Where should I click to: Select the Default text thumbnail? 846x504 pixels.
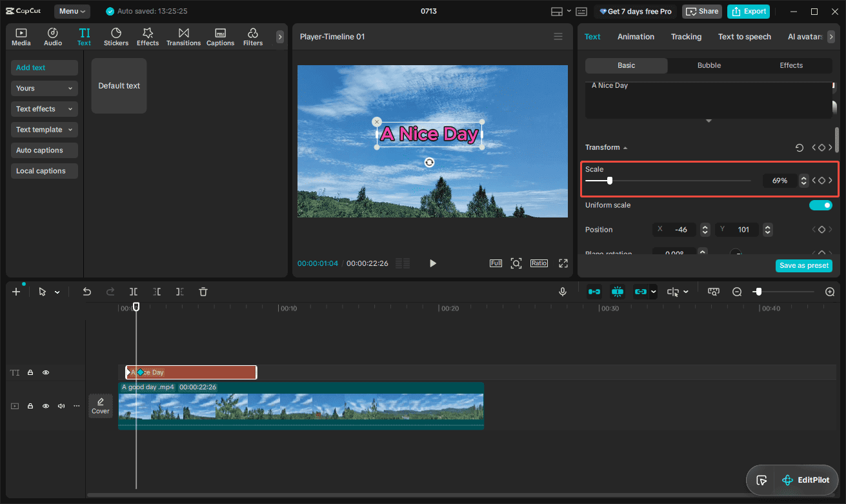pyautogui.click(x=119, y=86)
